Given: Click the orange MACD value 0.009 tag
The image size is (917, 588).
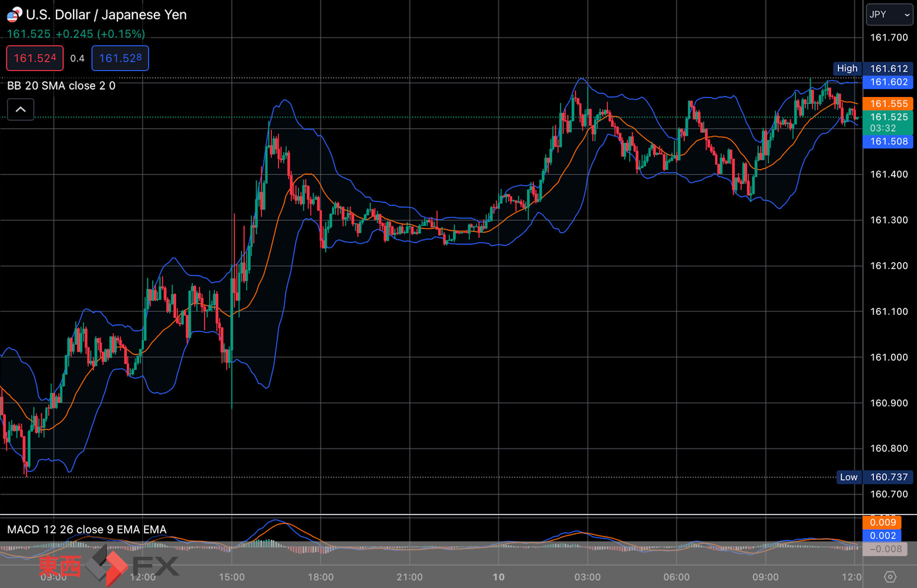Looking at the screenshot, I should coord(882,522).
